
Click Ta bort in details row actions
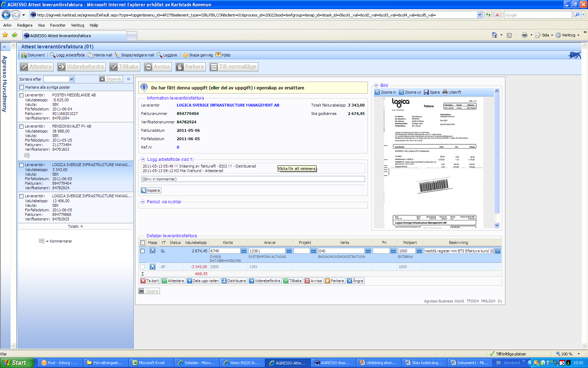pos(150,281)
